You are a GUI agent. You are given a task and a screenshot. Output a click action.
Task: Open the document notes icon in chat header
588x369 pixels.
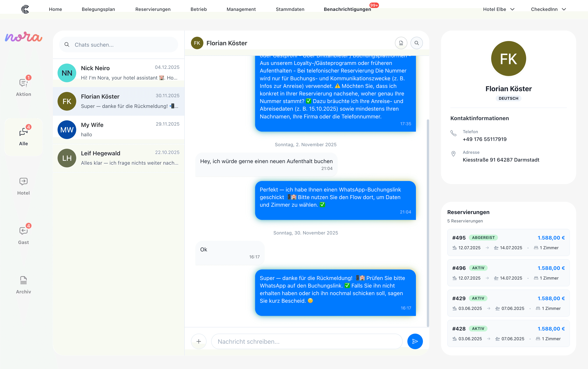401,43
